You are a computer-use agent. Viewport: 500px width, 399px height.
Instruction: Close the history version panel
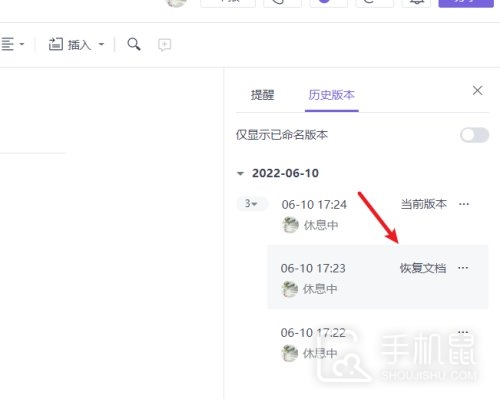[477, 90]
